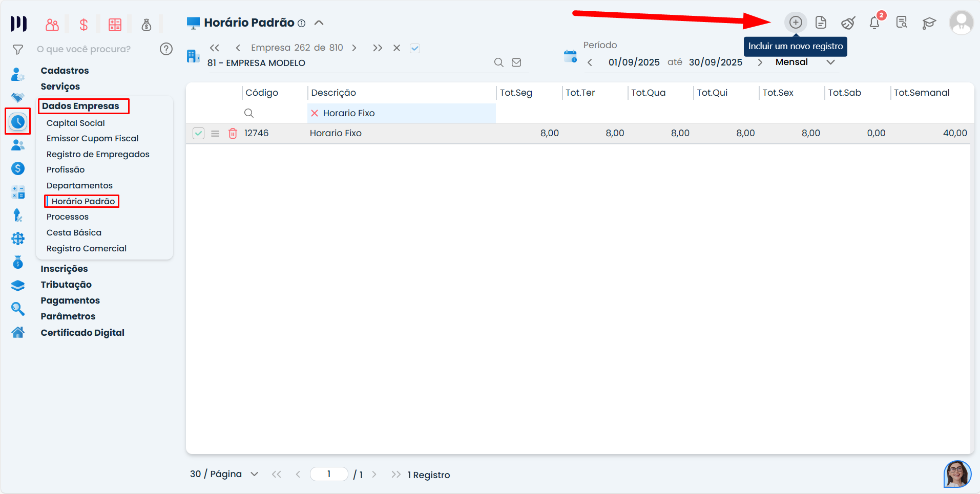Select the clock icon in sidebar

tap(18, 121)
